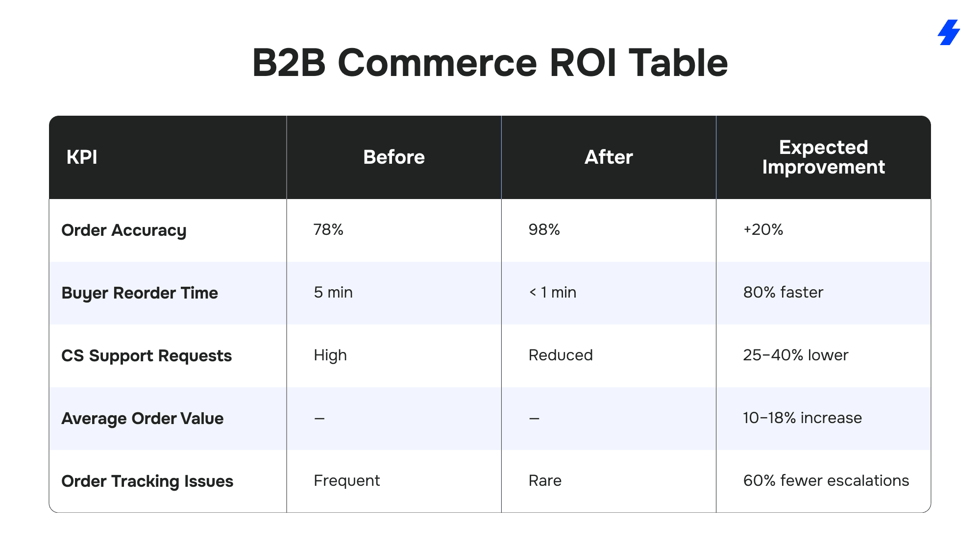Screen dimensions: 980x552
Task: Select the 98% after value
Action: tap(544, 229)
